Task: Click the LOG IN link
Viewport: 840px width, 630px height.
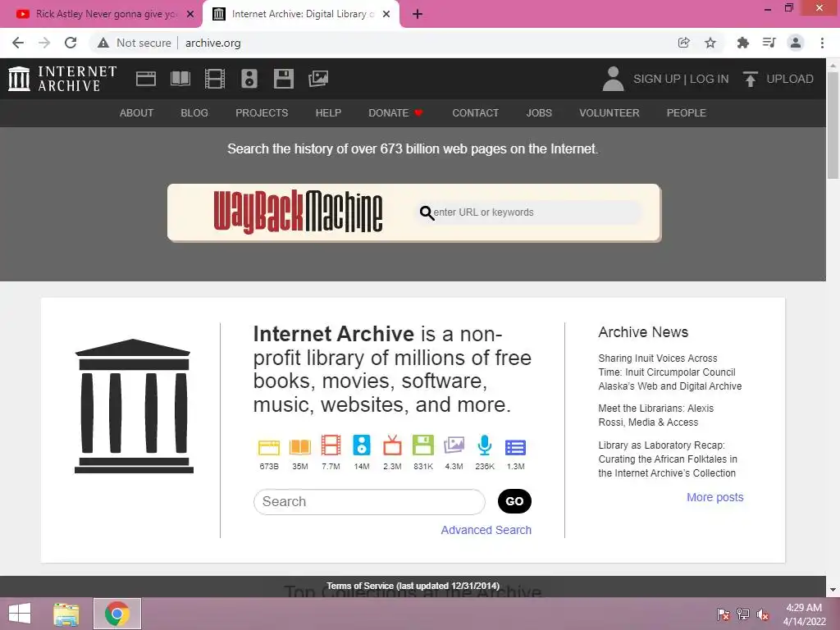Action: click(x=710, y=79)
